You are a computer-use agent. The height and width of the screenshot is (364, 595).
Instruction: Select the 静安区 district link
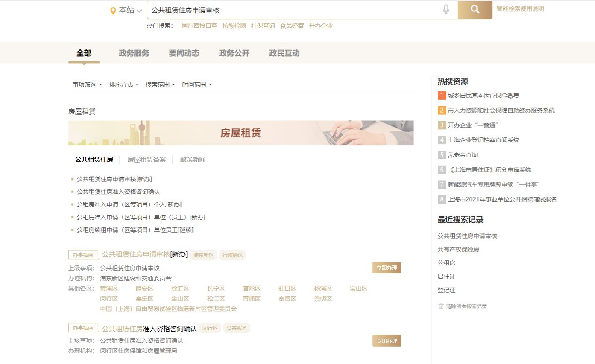[144, 289]
